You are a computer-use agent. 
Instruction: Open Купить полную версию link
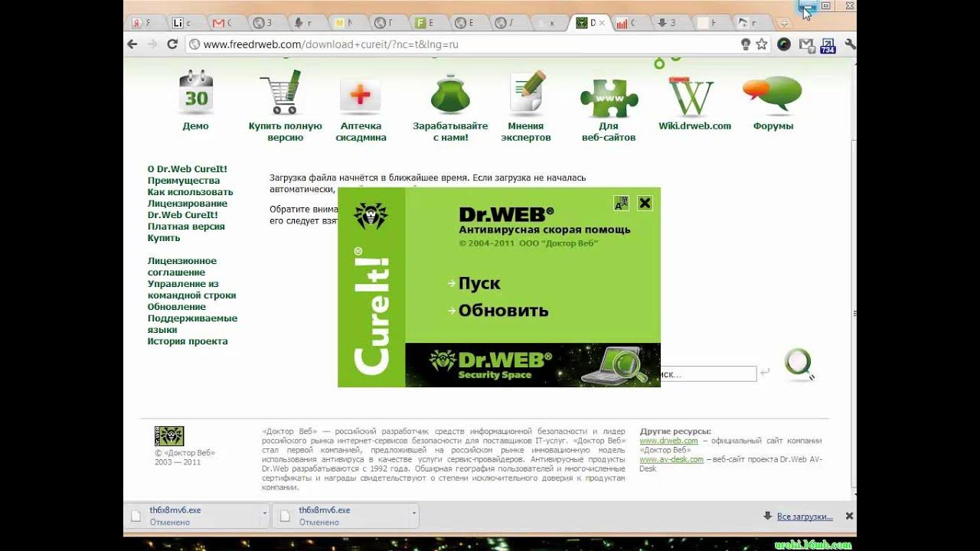point(286,132)
